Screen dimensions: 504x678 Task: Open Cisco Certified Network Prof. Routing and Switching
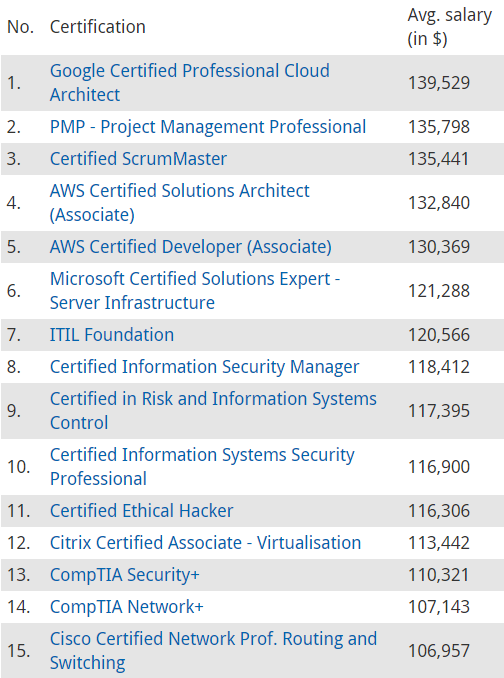(x=213, y=651)
